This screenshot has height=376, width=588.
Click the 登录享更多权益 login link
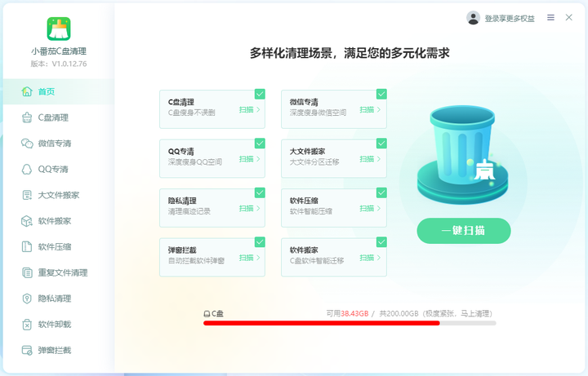(x=510, y=18)
